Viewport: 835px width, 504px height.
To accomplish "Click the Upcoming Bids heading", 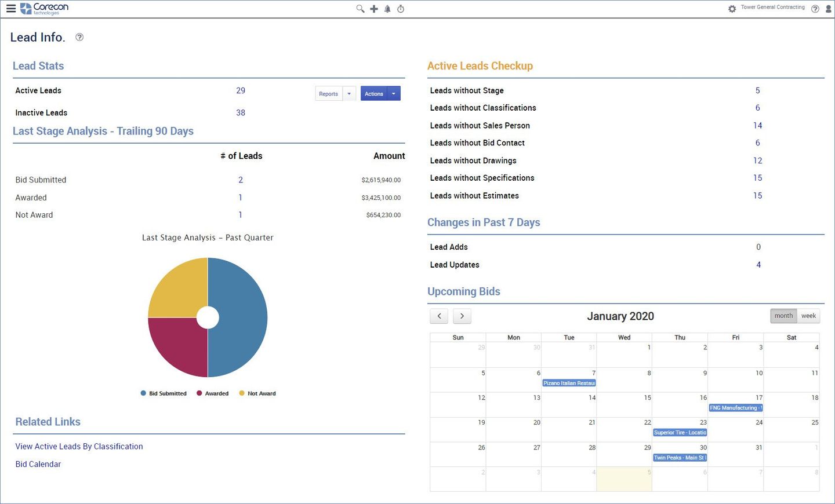I will 464,291.
